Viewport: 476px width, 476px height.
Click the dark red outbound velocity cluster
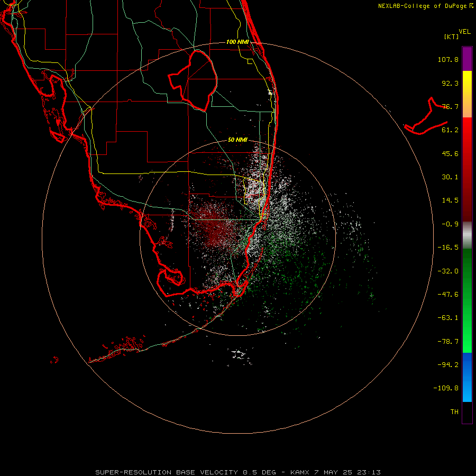(x=217, y=226)
